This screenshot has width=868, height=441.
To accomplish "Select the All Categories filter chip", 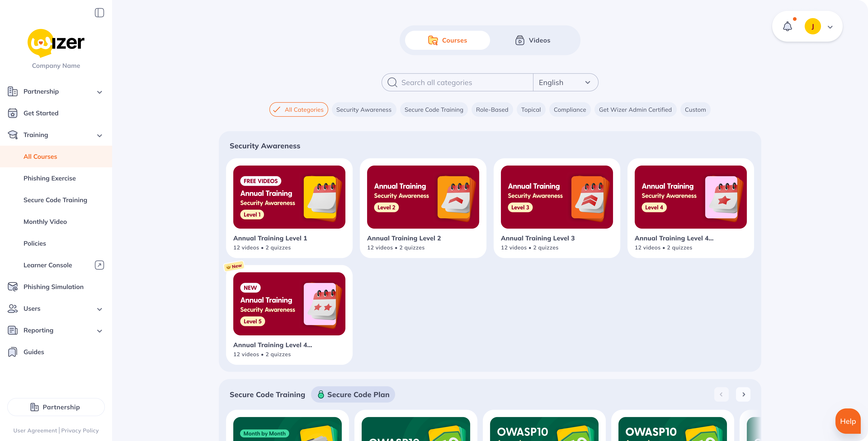I will click(298, 110).
